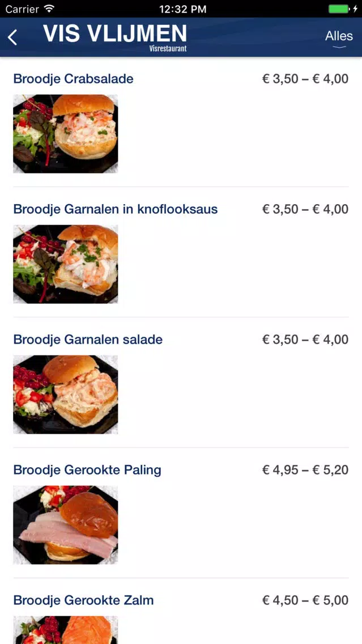
Task: Tap Gerookte Zalm price € 4,50 – € 5,00
Action: 305,600
